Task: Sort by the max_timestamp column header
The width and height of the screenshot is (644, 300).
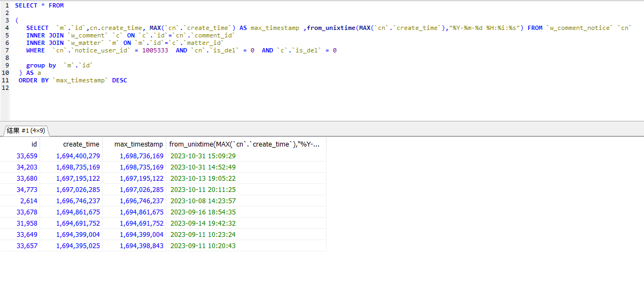Action: pos(134,144)
